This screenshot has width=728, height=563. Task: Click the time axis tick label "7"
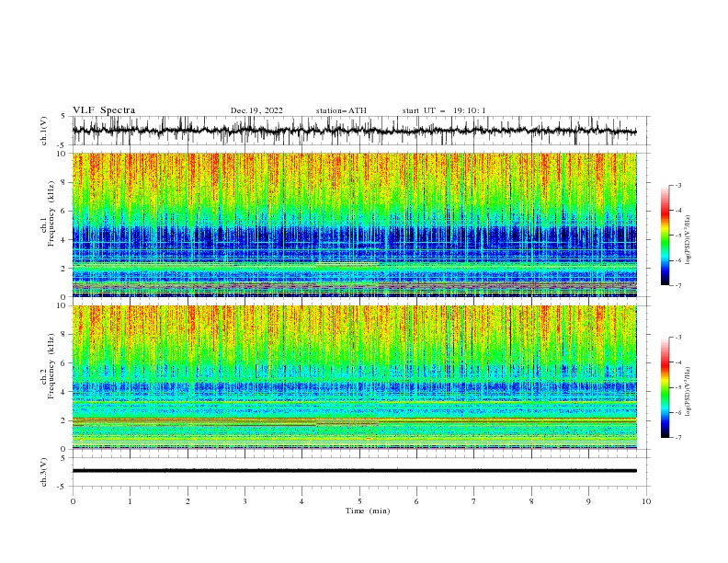click(474, 501)
